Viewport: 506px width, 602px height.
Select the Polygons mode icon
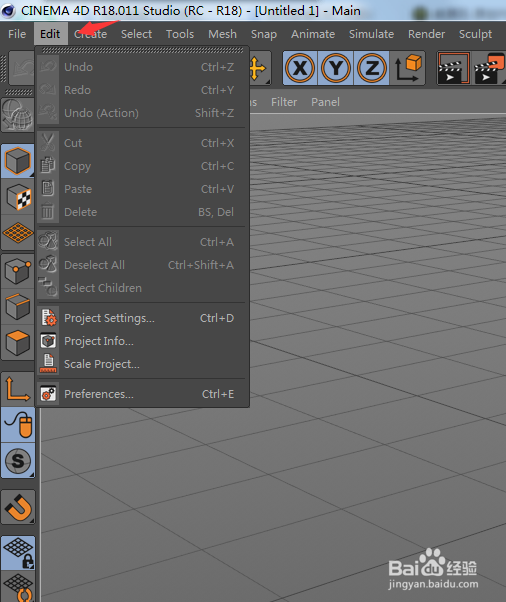click(17, 342)
